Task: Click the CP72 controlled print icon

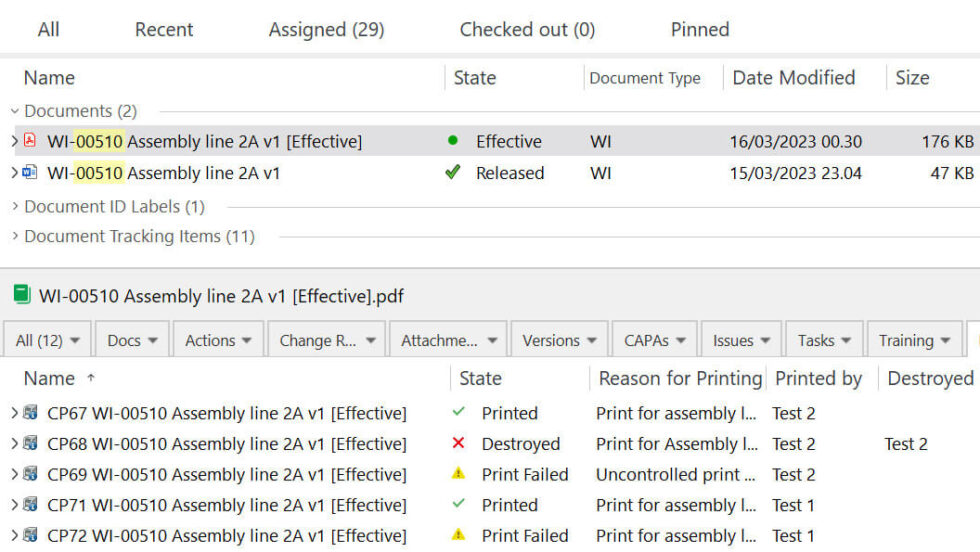Action: tap(30, 535)
